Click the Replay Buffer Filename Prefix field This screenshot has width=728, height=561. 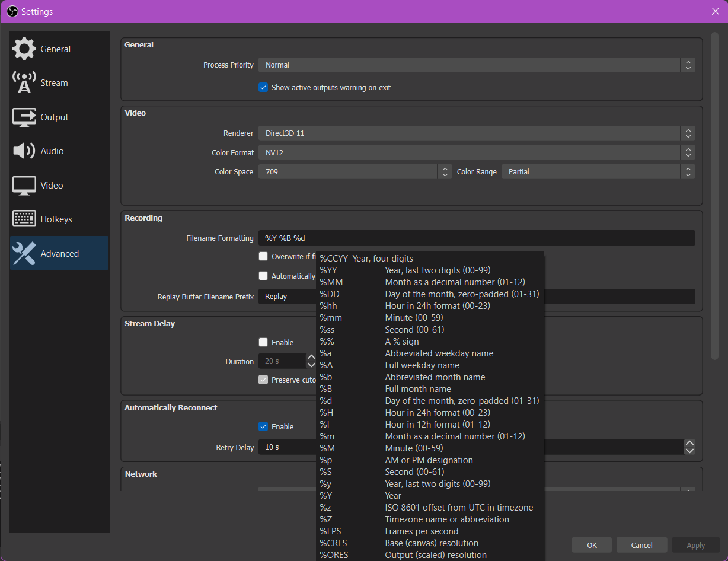[x=477, y=297]
